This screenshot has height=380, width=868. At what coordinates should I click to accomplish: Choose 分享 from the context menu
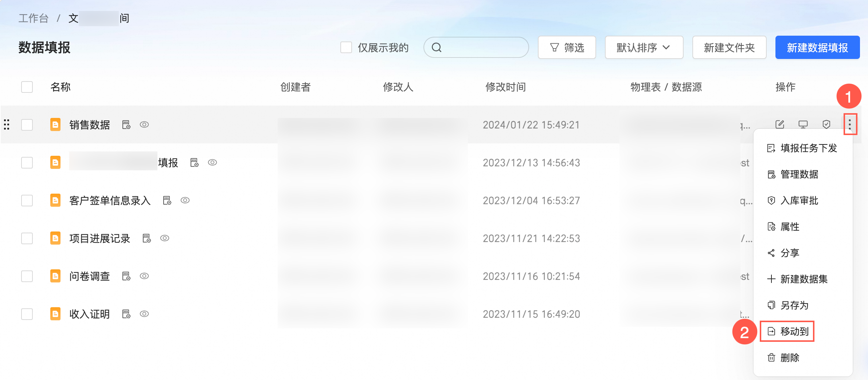click(803, 253)
